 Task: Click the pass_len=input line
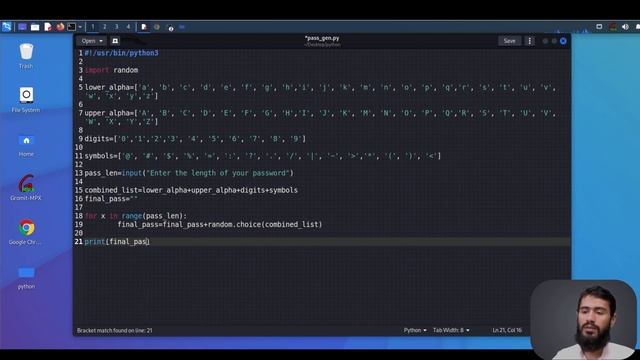coord(189,173)
